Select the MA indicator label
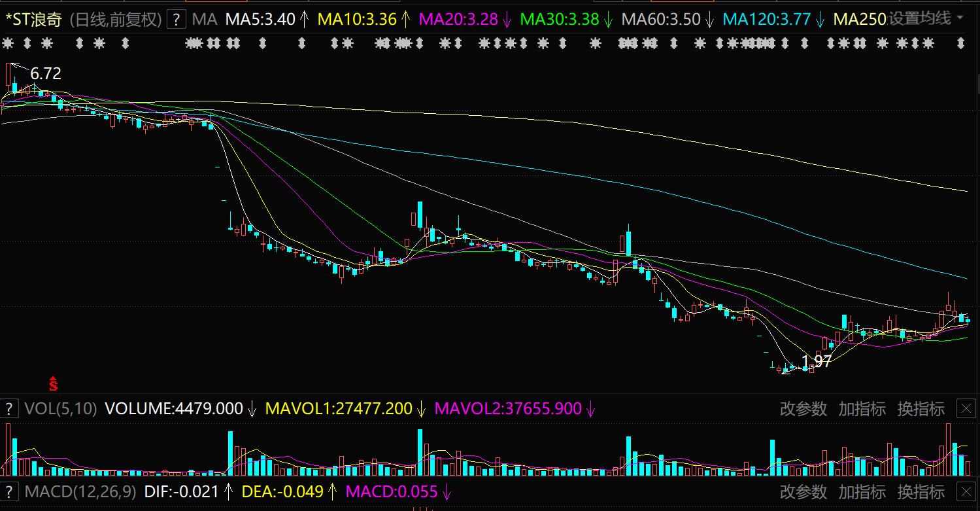 pos(205,19)
